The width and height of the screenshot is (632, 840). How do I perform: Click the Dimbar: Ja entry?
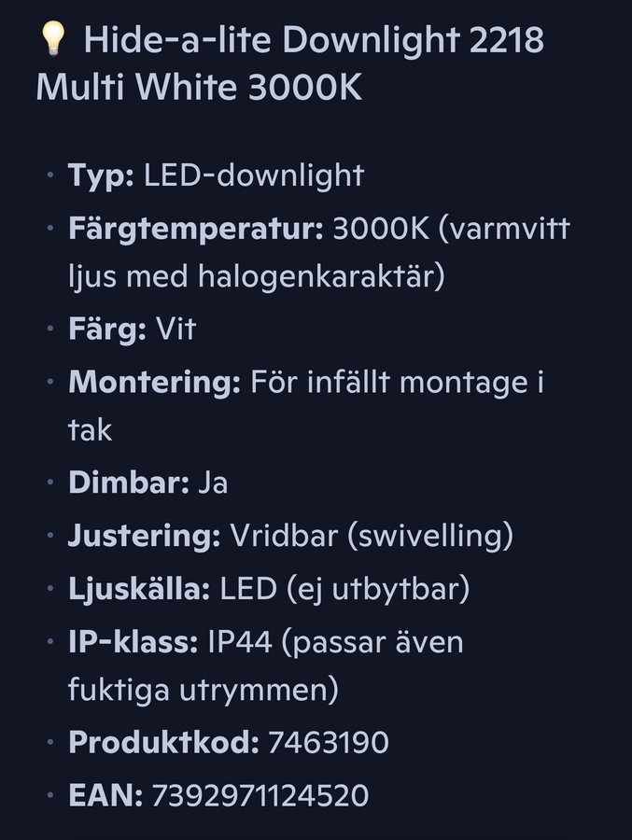(x=147, y=483)
